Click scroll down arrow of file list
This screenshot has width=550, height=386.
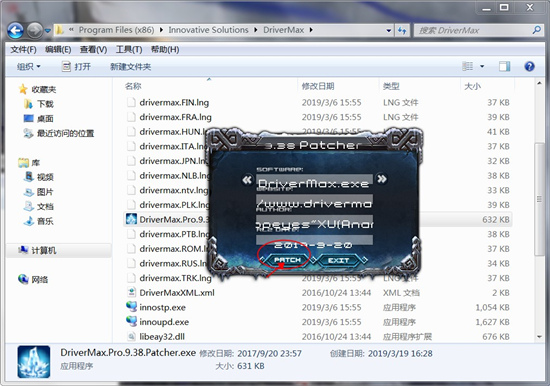tap(539, 337)
